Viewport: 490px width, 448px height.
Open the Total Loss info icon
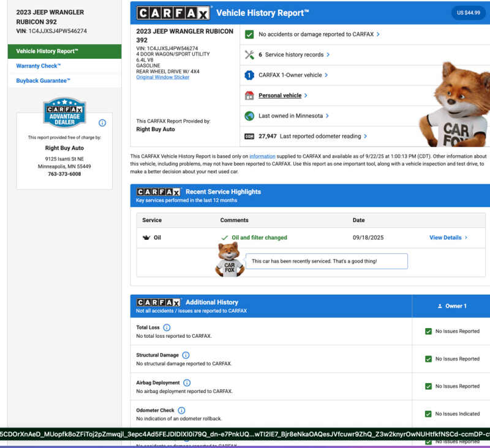coord(167,327)
